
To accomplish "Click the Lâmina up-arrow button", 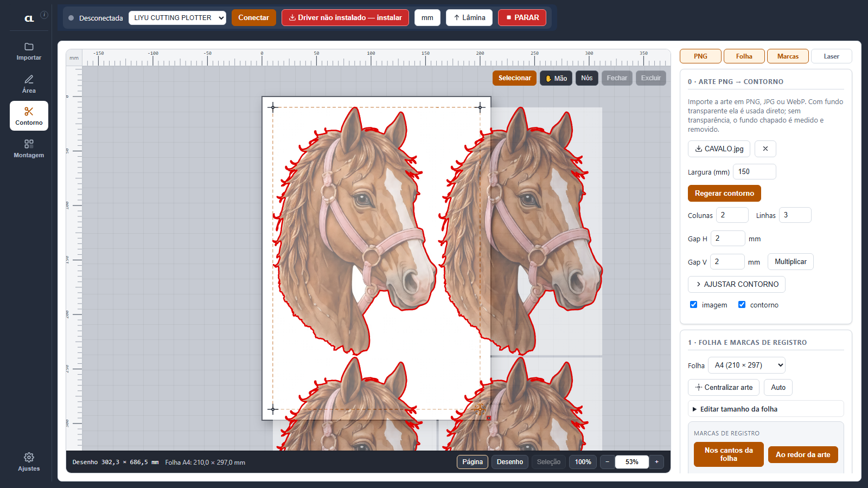I will [x=469, y=17].
